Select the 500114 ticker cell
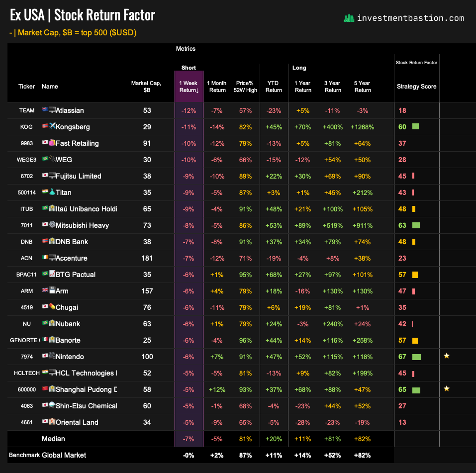 (27, 192)
